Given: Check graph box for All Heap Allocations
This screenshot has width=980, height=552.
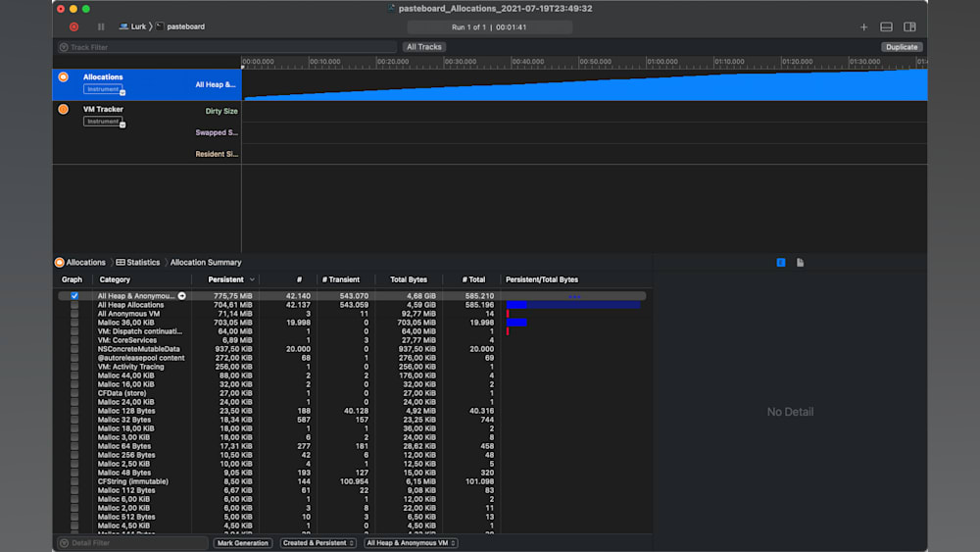Looking at the screenshot, I should [x=74, y=305].
